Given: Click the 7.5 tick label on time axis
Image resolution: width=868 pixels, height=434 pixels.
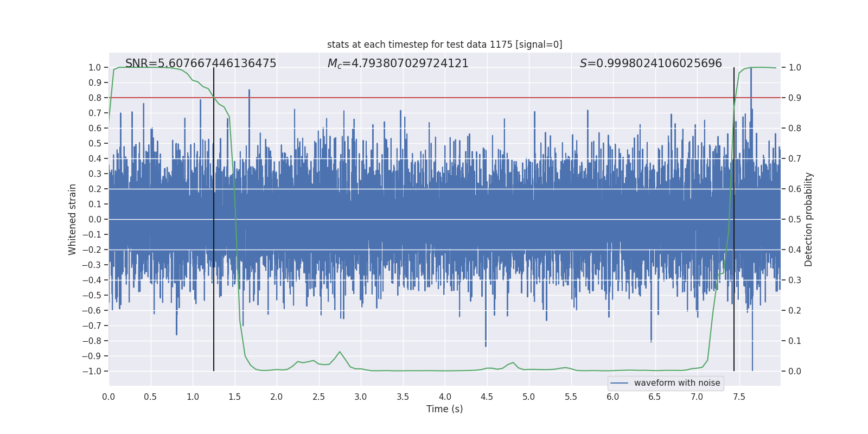Looking at the screenshot, I should point(739,397).
